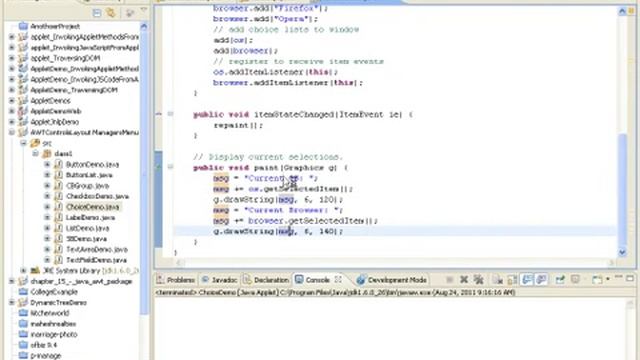The image size is (640, 360).
Task: Click Collapse All in Package Explorer toolbar
Action: coord(97,13)
